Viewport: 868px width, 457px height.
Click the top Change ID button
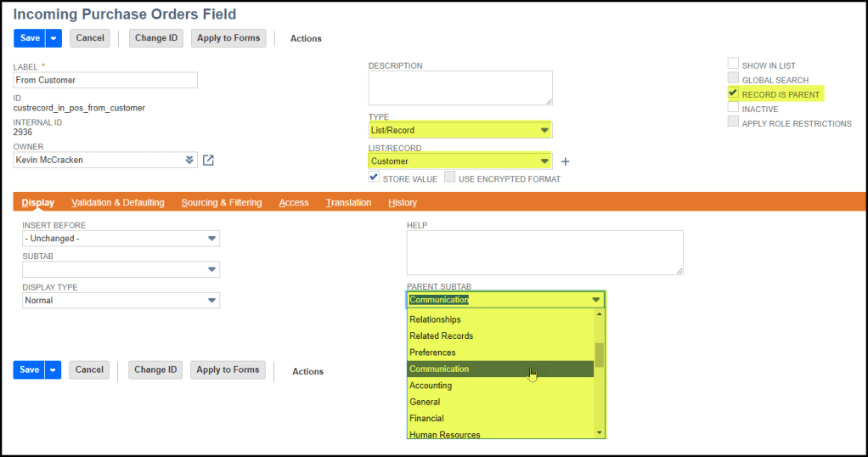pos(155,38)
